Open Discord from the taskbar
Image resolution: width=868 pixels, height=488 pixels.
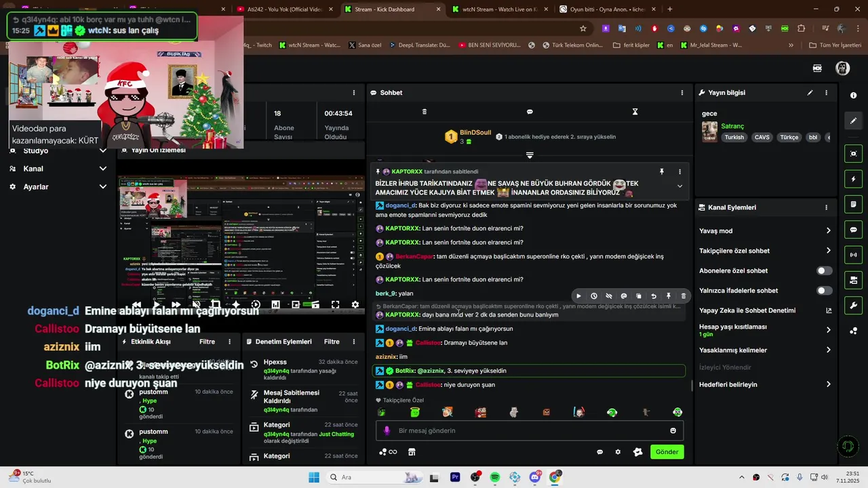click(535, 477)
